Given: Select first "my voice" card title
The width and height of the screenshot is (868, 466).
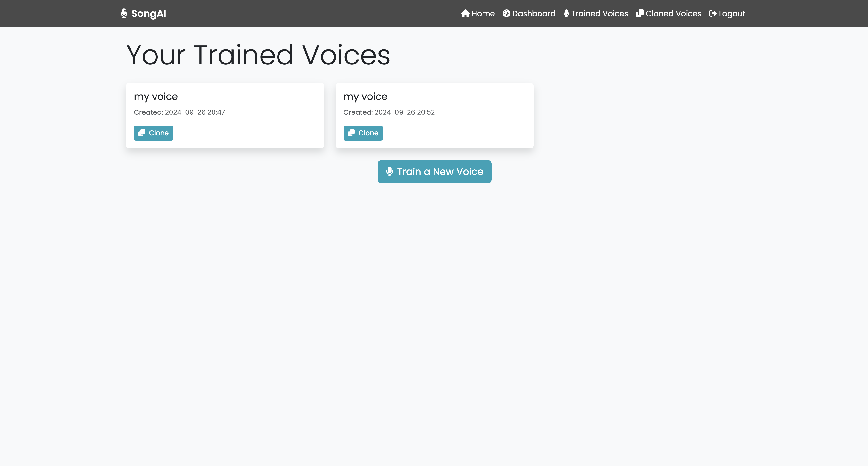Looking at the screenshot, I should pyautogui.click(x=156, y=97).
